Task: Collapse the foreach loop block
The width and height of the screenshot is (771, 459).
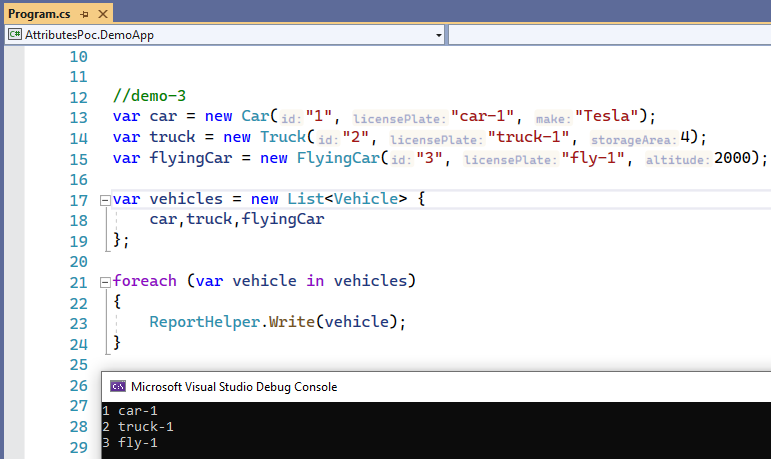Action: click(x=105, y=282)
